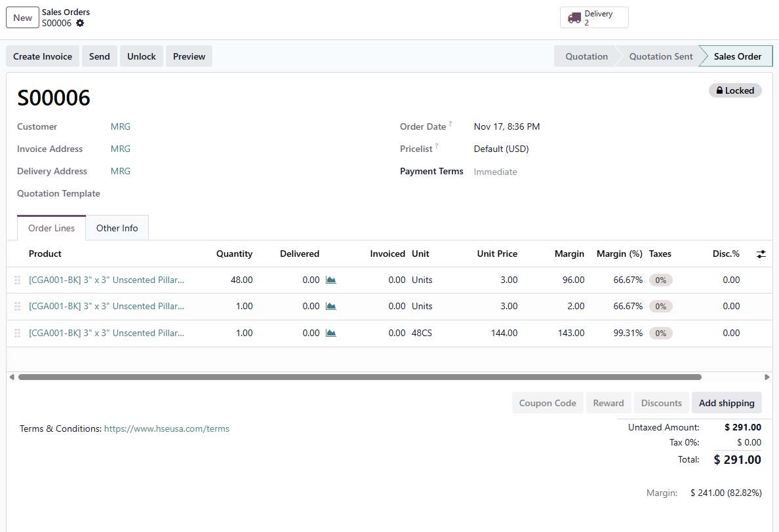The width and height of the screenshot is (779, 532).
Task: Click right arrow of horizontal scrollbar
Action: [767, 377]
